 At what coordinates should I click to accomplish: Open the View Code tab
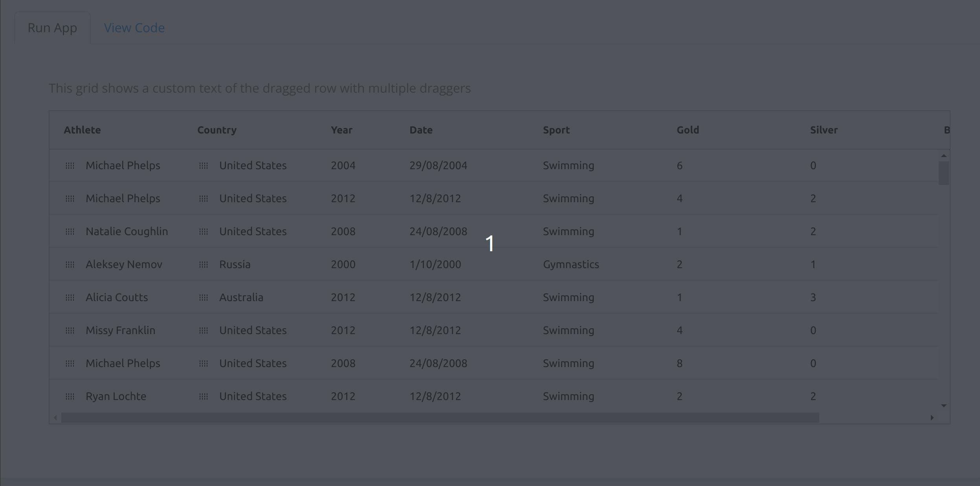click(134, 28)
